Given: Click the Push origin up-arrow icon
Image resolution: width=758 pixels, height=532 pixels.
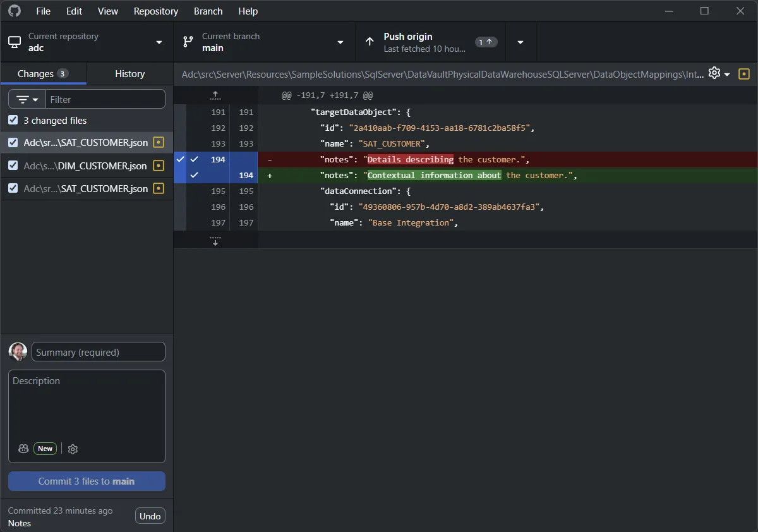Looking at the screenshot, I should 370,42.
